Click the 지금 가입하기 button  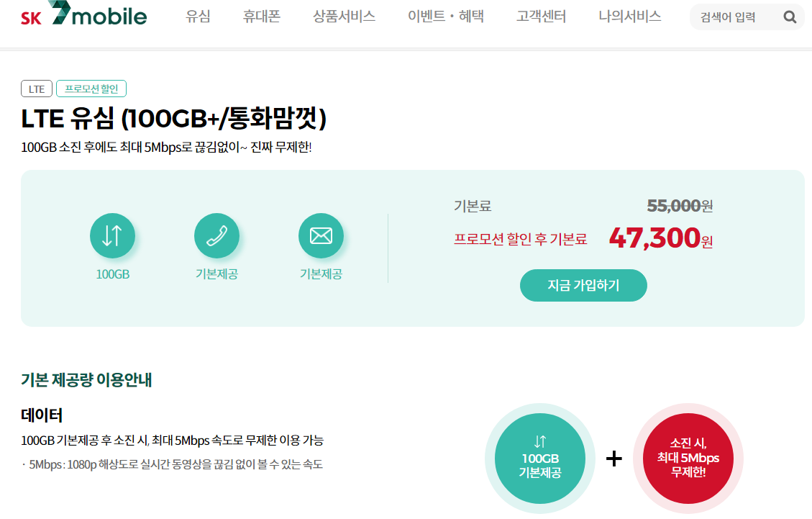[583, 285]
